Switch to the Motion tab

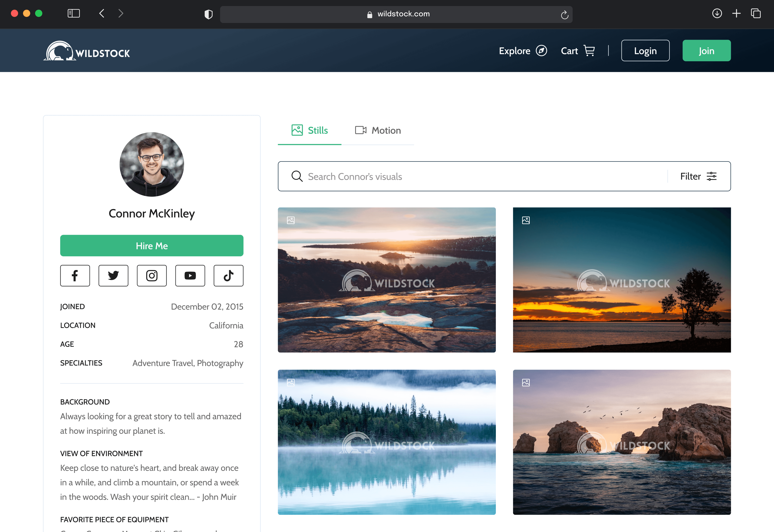point(378,130)
